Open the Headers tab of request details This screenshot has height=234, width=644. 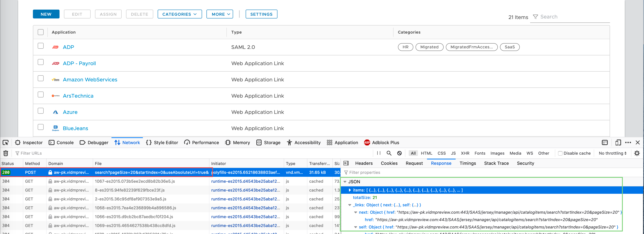(364, 163)
